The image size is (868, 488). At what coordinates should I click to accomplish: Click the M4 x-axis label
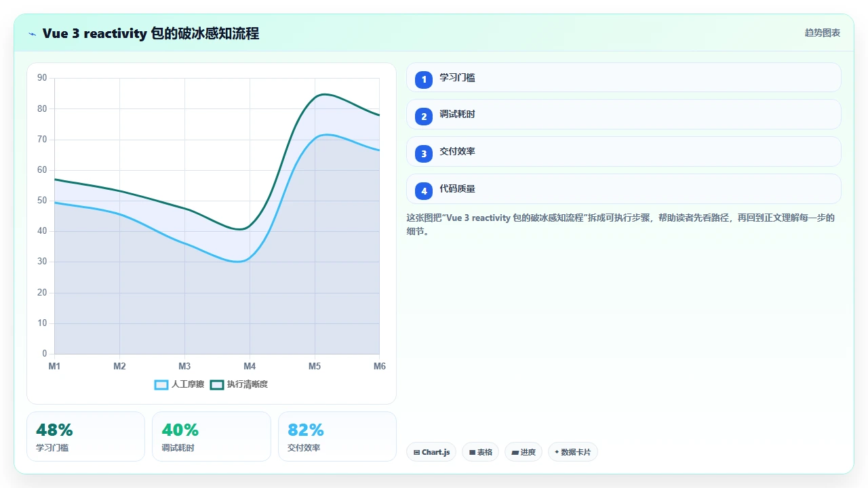pos(250,366)
